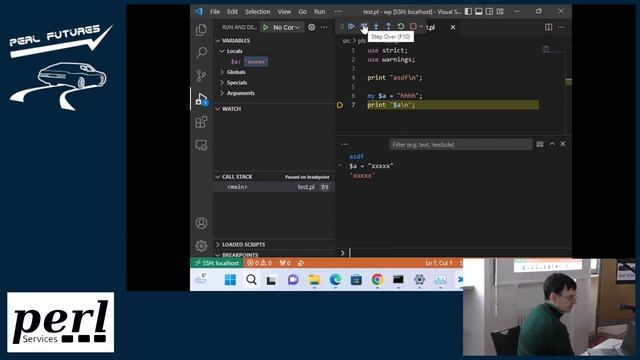Open the Windows Start menu
640x360 pixels.
click(x=230, y=280)
